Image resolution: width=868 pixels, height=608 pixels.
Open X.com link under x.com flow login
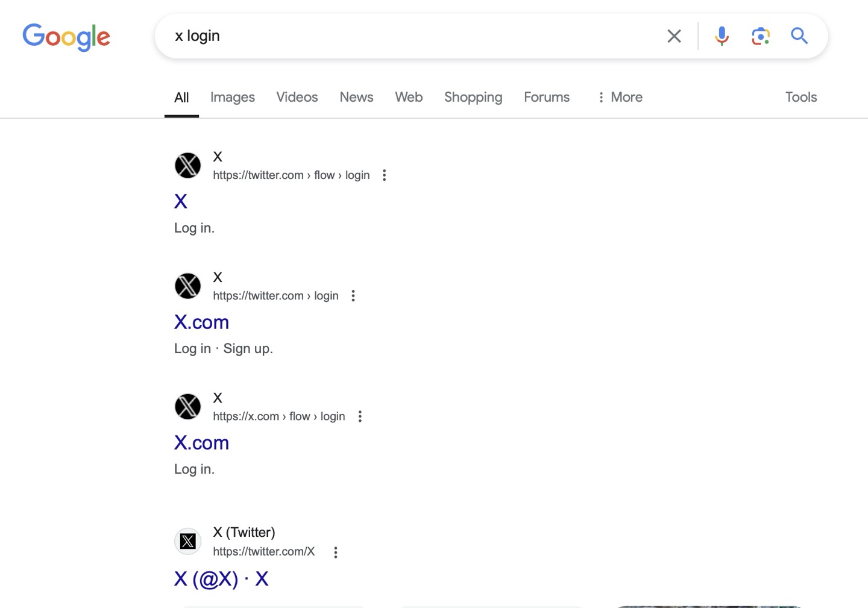click(201, 443)
